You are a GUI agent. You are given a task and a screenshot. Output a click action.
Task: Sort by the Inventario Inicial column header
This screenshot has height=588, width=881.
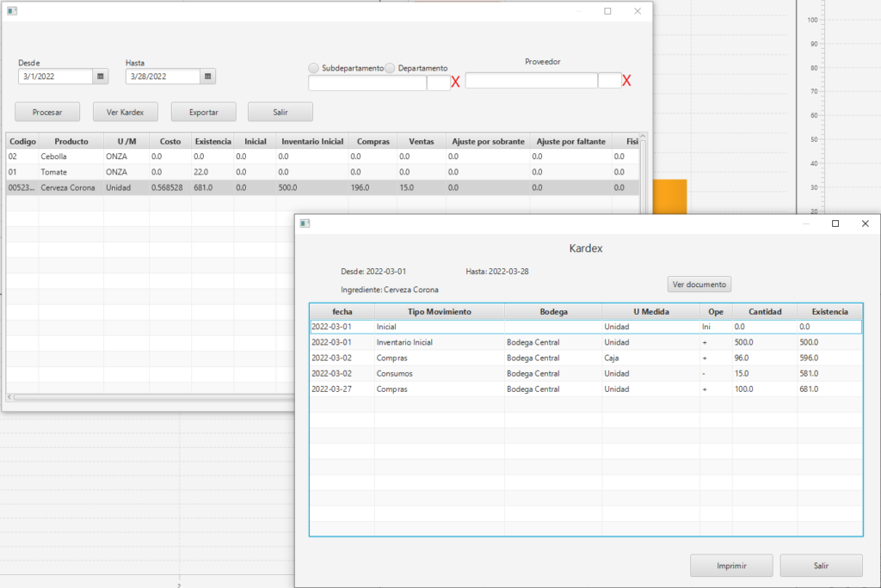[312, 142]
